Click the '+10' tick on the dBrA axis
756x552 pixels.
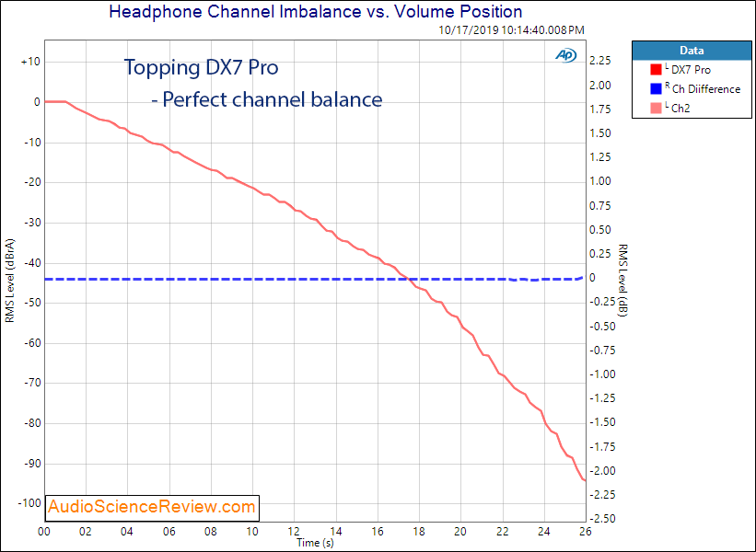tap(30, 63)
